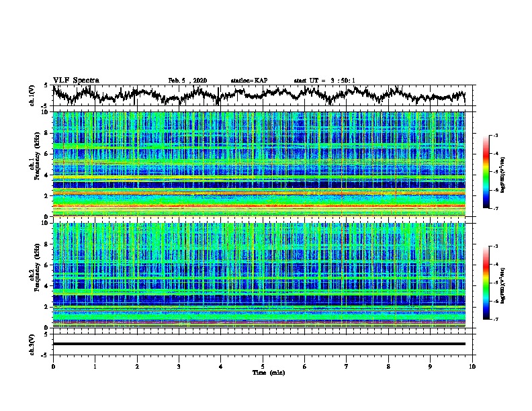Click the "5" volt tick on ch.1(V) axis
The width and height of the screenshot is (532, 411).
pyautogui.click(x=46, y=85)
